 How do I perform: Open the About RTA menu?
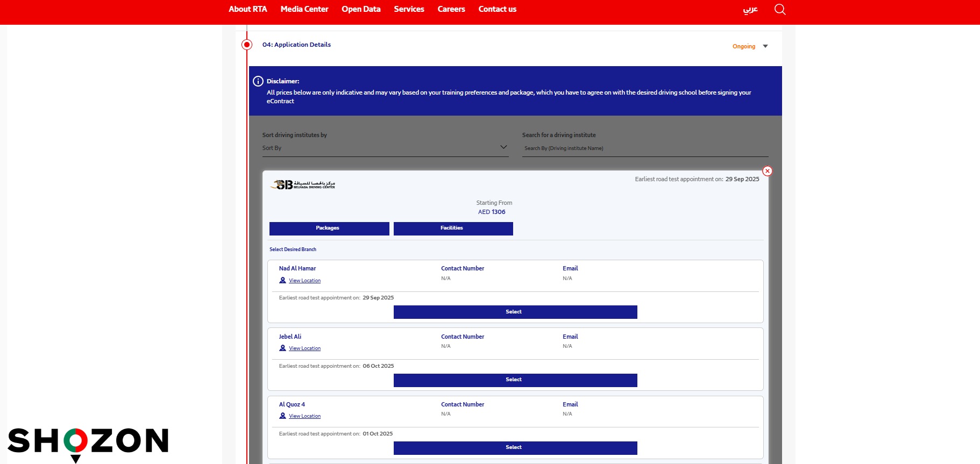pyautogui.click(x=247, y=9)
